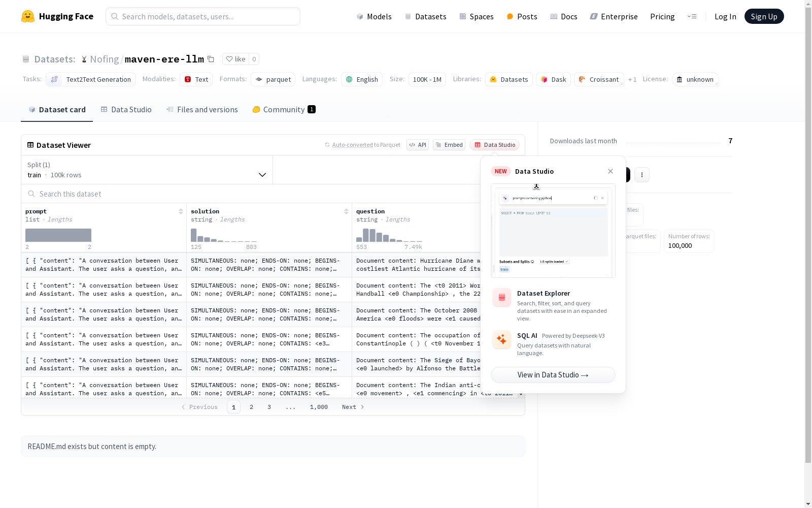
Task: Click the Croissant library tag
Action: tap(599, 79)
